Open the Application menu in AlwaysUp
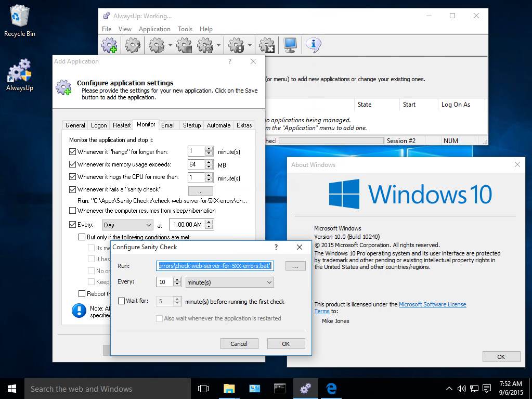Screen dimensions: 532x399 [x=155, y=29]
